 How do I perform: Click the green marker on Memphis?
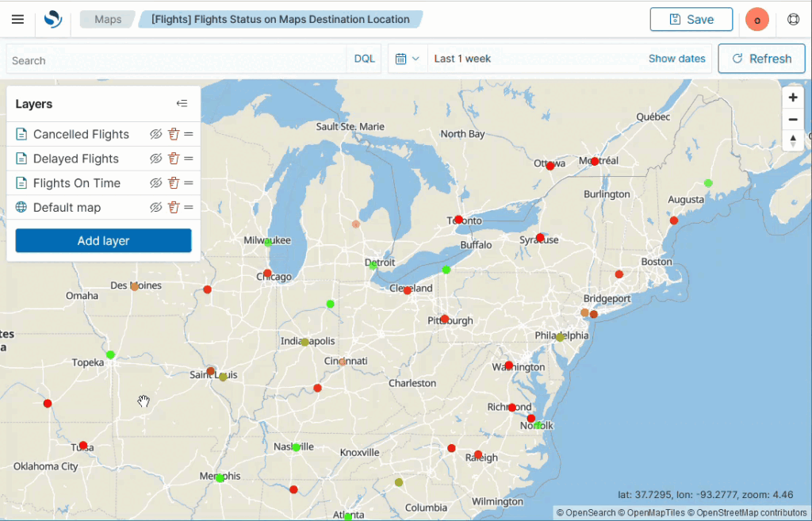pos(220,477)
